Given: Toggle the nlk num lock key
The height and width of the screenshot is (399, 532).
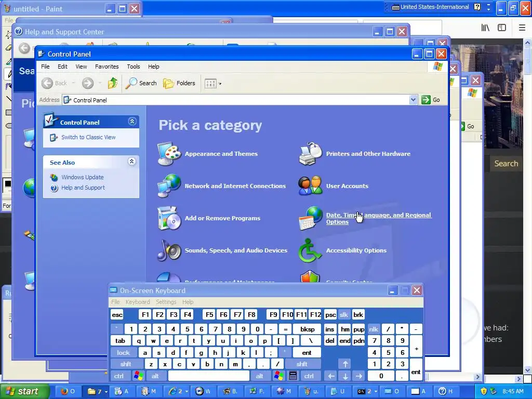Looking at the screenshot, I should coord(374,329).
